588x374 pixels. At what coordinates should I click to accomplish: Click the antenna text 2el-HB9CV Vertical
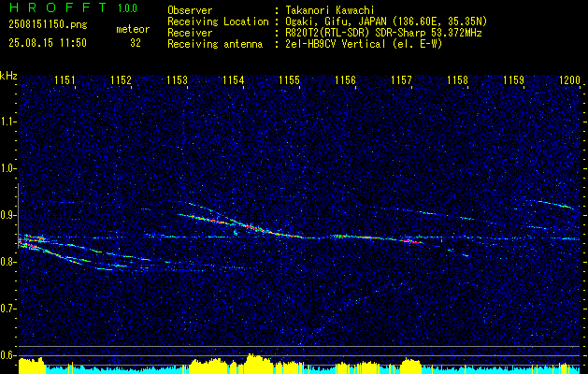[336, 44]
